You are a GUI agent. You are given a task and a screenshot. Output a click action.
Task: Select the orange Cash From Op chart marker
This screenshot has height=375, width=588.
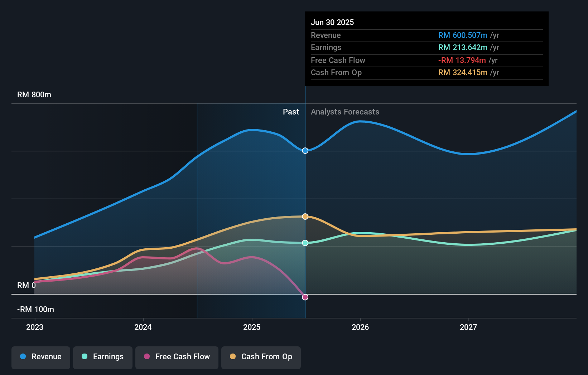click(305, 216)
